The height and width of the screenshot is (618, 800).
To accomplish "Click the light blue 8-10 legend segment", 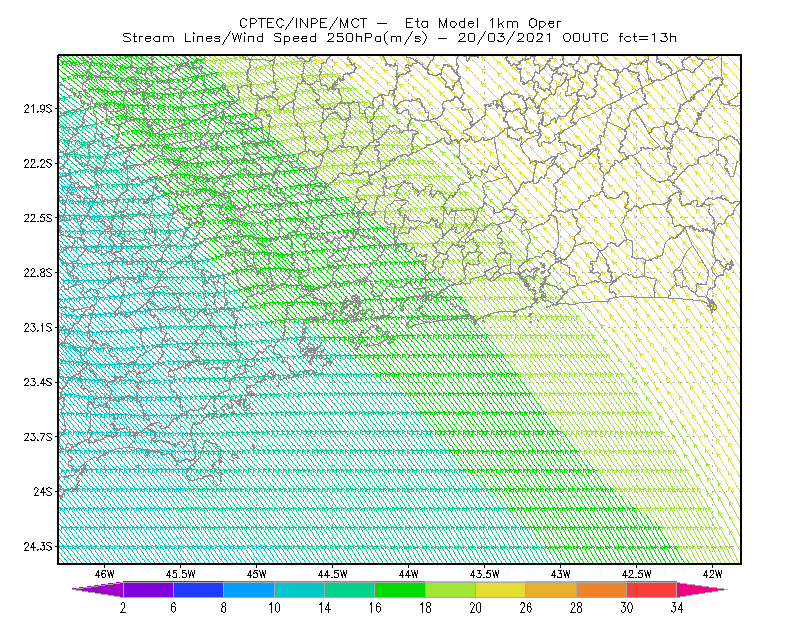I will (249, 589).
